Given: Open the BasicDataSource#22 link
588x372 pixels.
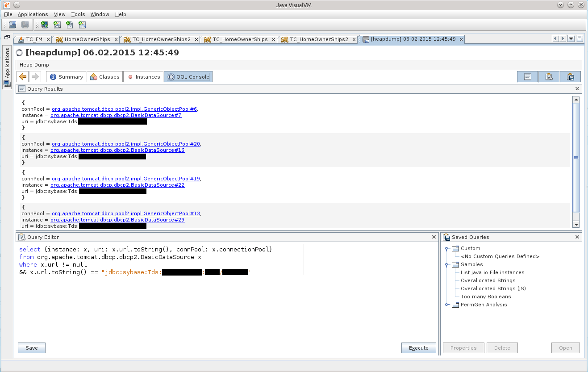Looking at the screenshot, I should pyautogui.click(x=117, y=185).
